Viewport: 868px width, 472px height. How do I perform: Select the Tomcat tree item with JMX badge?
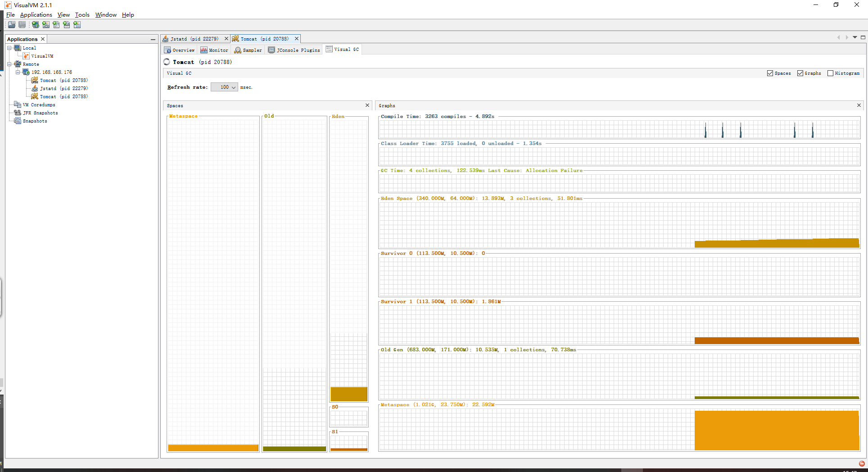59,80
